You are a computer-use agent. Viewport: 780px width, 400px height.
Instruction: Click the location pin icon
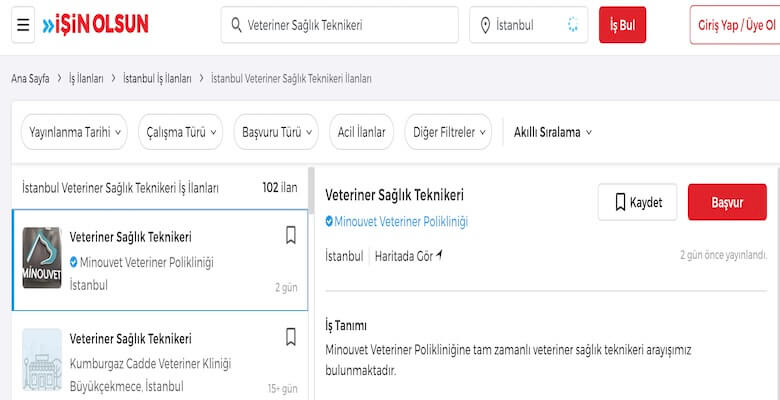[486, 25]
